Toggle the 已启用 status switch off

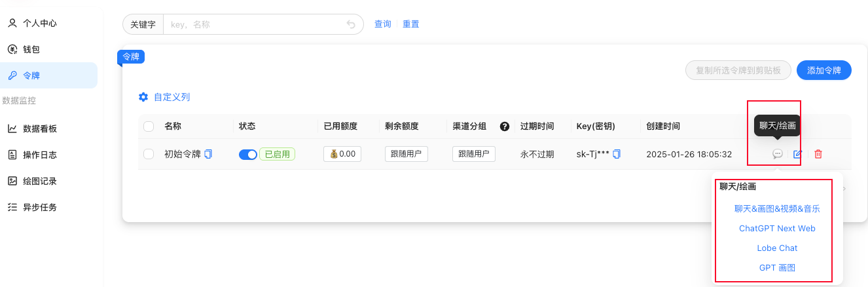point(248,155)
